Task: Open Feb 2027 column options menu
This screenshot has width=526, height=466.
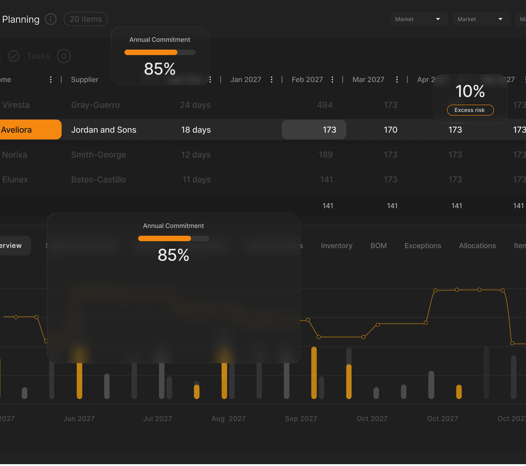Action: (332, 80)
